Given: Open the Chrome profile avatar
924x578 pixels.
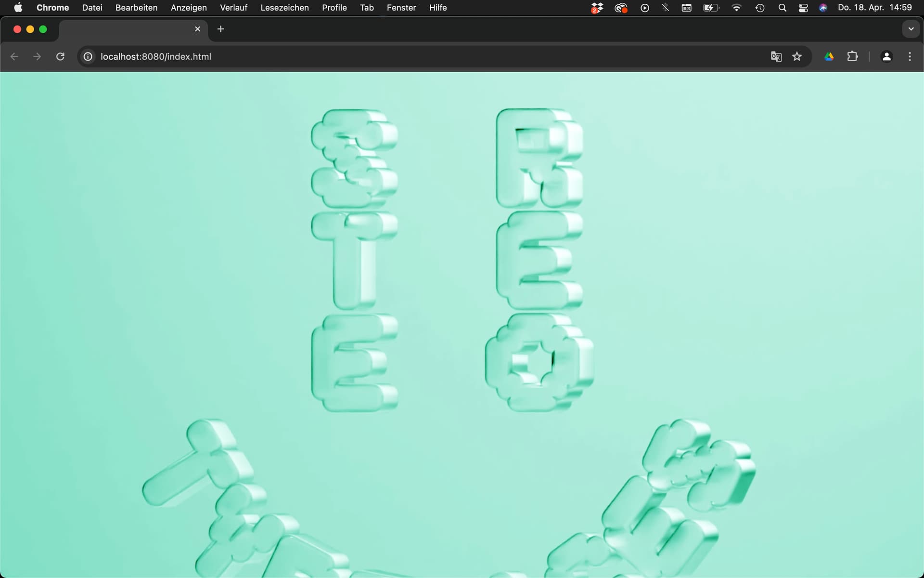Looking at the screenshot, I should [x=887, y=56].
